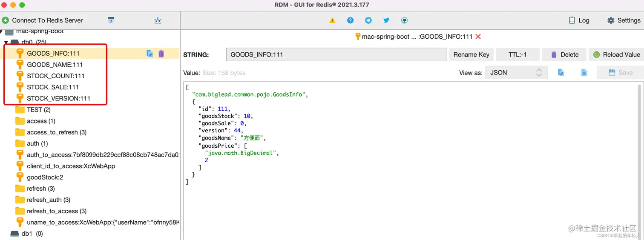Click the green macOS zoom window button
The height and width of the screenshot is (240, 644).
pyautogui.click(x=22, y=5)
